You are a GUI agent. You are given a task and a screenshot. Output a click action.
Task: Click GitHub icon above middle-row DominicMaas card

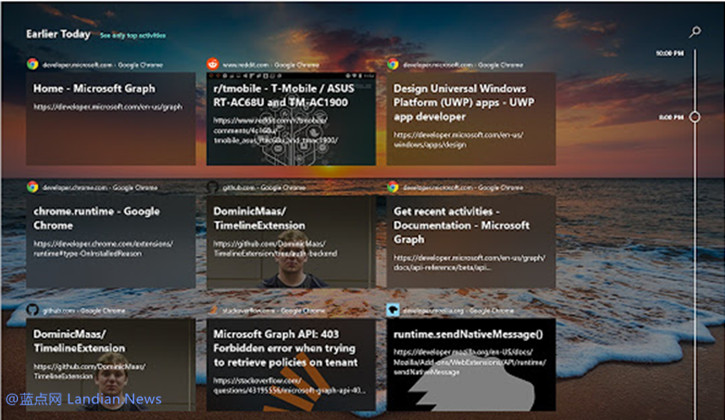(213, 186)
